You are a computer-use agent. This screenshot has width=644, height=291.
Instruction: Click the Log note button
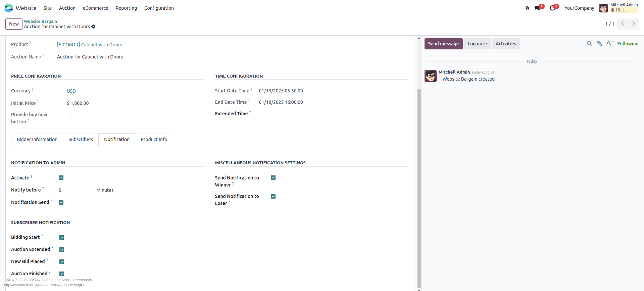[x=477, y=44]
